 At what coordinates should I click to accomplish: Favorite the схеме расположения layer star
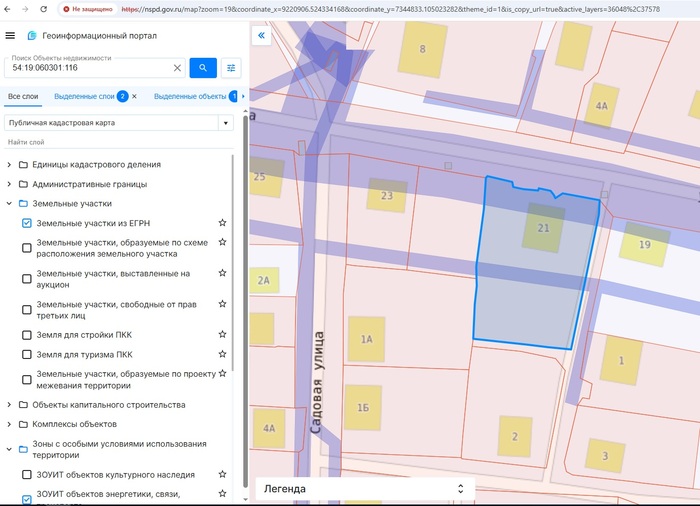point(222,242)
